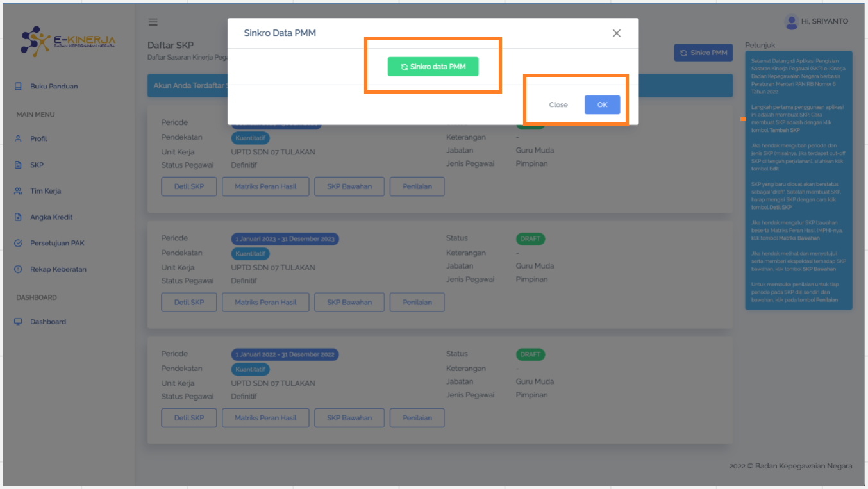Click the Sinkro Data PMM dialog title
The image size is (868, 489).
pyautogui.click(x=280, y=33)
